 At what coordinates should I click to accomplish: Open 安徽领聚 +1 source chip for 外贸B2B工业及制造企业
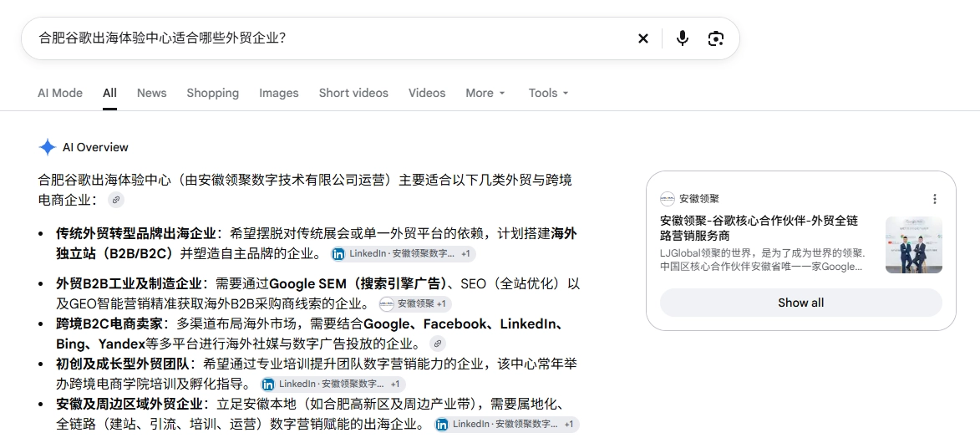415,304
